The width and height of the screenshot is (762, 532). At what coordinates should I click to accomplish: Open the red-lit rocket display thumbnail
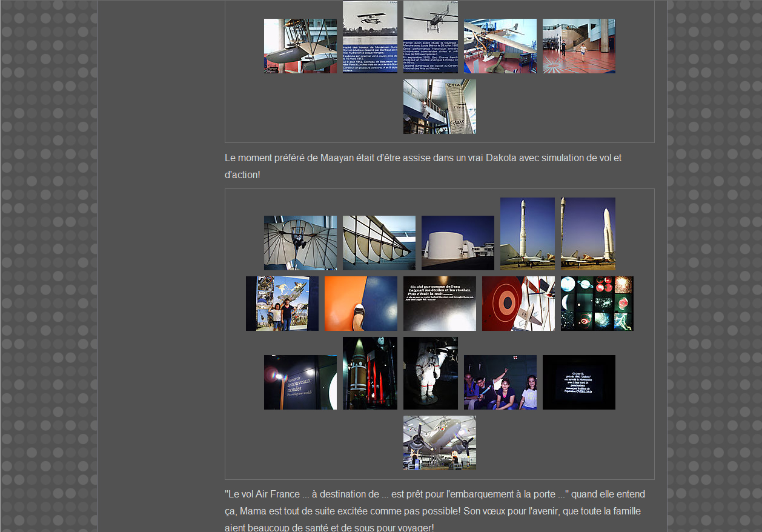(369, 373)
